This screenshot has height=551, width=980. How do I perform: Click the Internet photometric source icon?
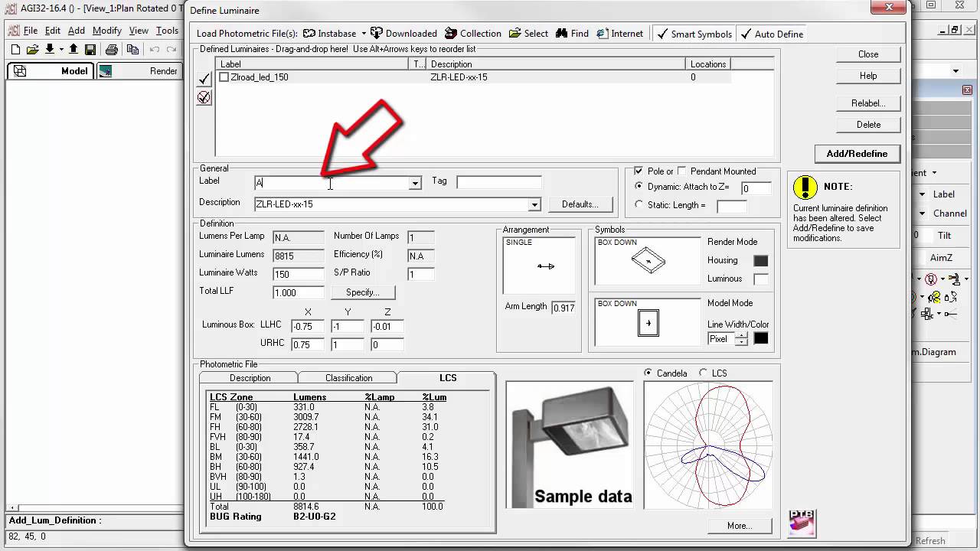click(x=602, y=34)
